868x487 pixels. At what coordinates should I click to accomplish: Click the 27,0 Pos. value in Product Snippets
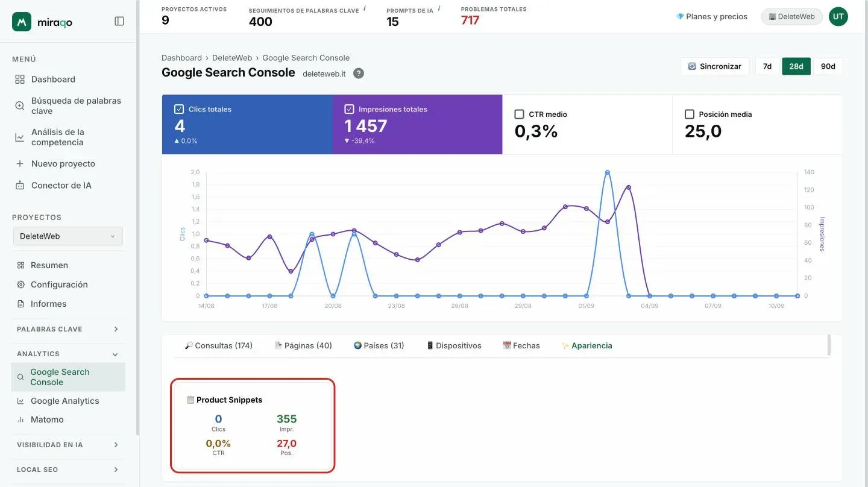click(x=286, y=444)
